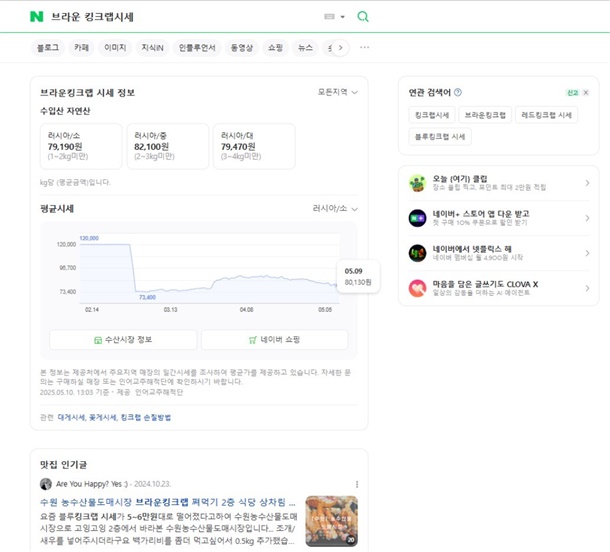Image resolution: width=610 pixels, height=552 pixels.
Task: Select related search 브라운킹크랩
Action: (485, 115)
